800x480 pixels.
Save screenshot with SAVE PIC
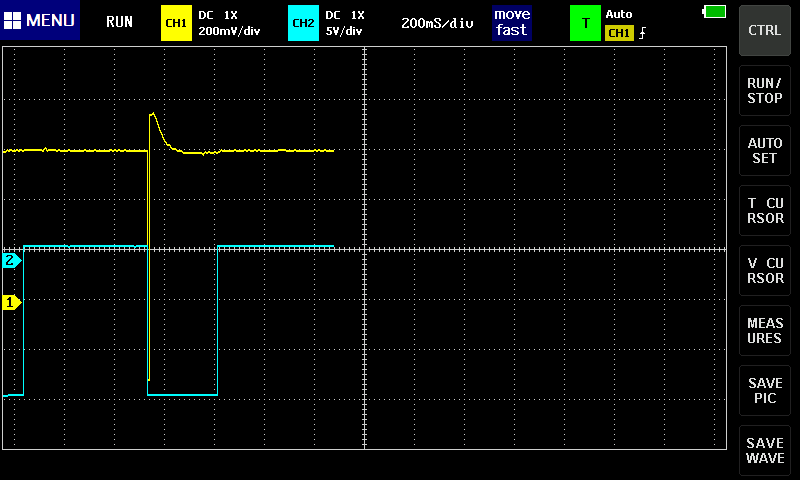[765, 391]
